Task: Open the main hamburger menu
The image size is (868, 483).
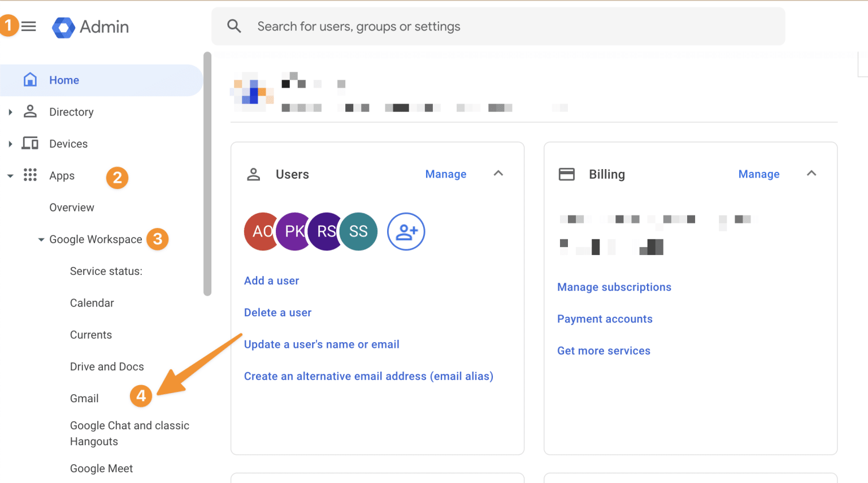Action: [28, 27]
